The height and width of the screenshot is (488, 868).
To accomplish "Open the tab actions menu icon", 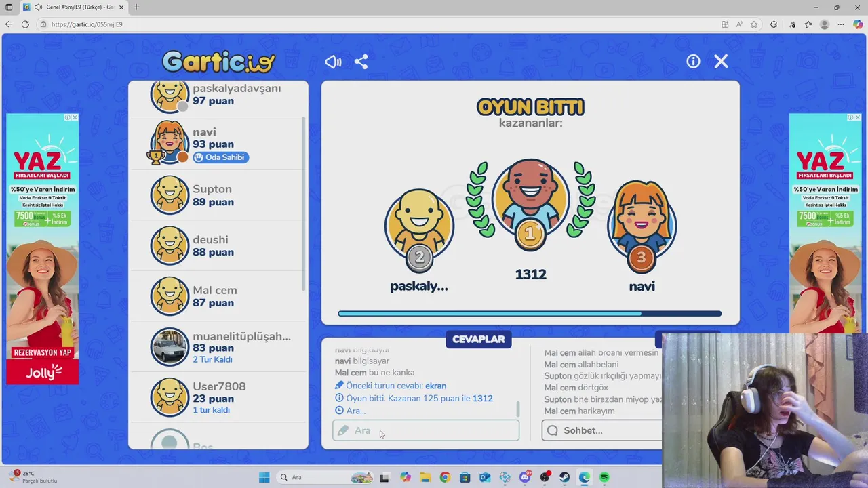I will [9, 7].
